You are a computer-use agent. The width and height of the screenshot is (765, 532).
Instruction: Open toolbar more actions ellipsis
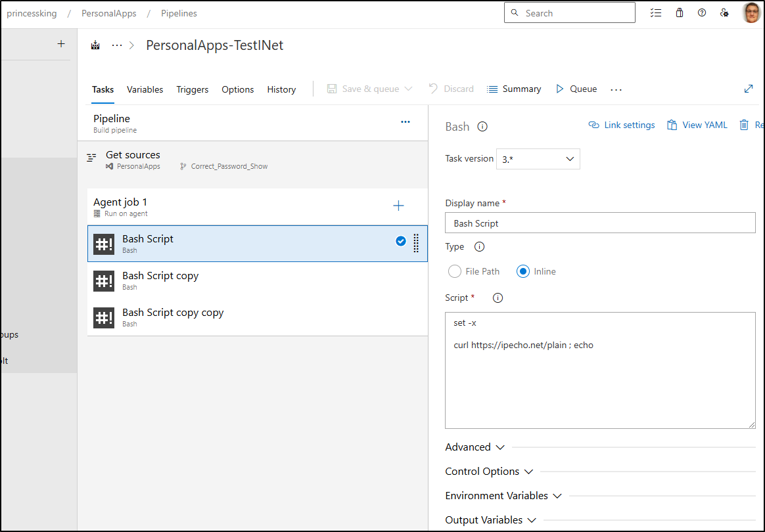pos(616,90)
